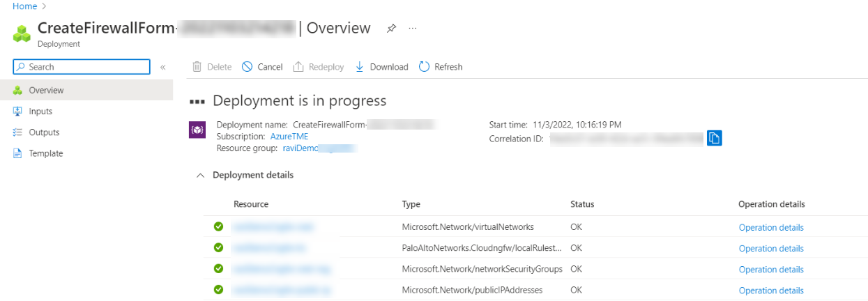Click the Refresh toolbar button
This screenshot has width=868, height=301.
pyautogui.click(x=441, y=67)
